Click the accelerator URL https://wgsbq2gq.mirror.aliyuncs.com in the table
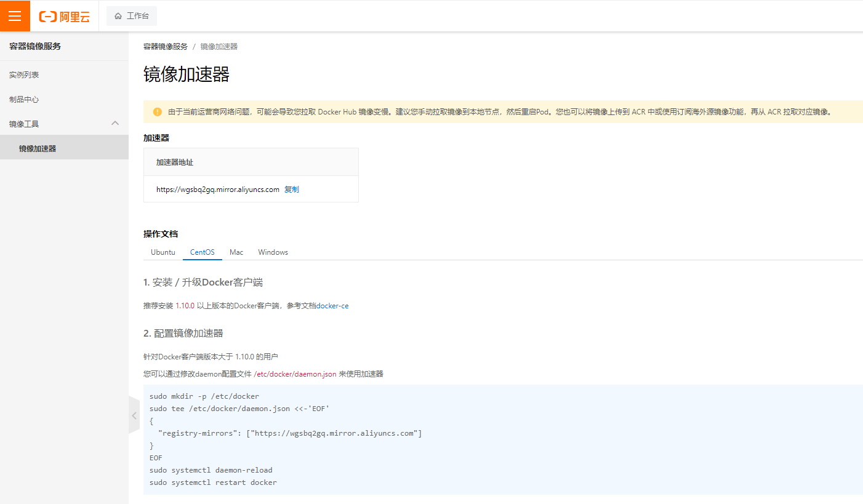The height and width of the screenshot is (504, 863). pos(218,190)
